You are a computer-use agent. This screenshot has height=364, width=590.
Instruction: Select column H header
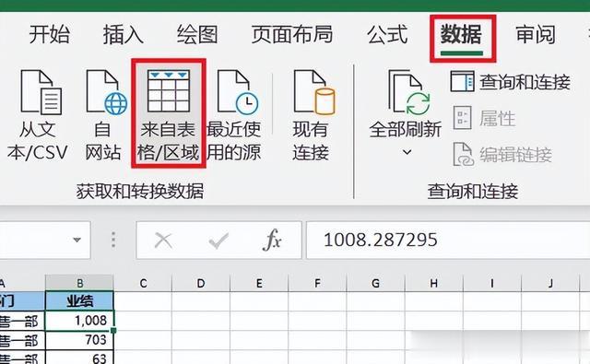[434, 283]
